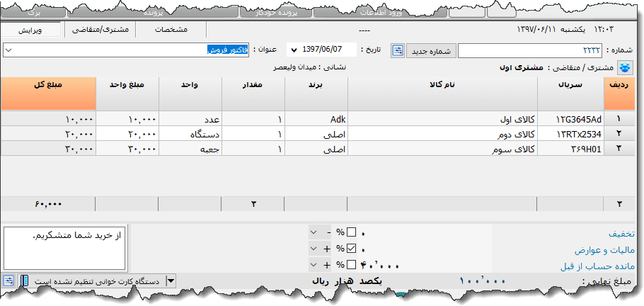Click the عنوان field showing فاکتور فروش
Screen dimensions: 644x306
(126, 50)
